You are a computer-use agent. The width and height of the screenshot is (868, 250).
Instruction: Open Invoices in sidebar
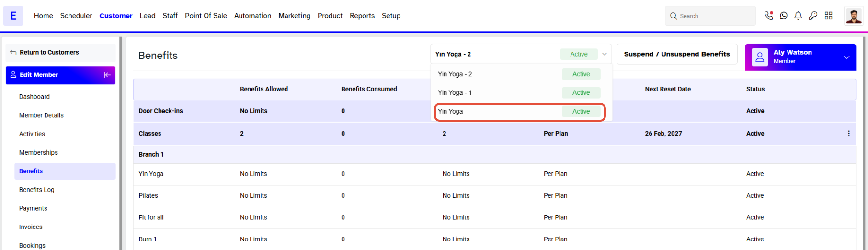pos(31,227)
